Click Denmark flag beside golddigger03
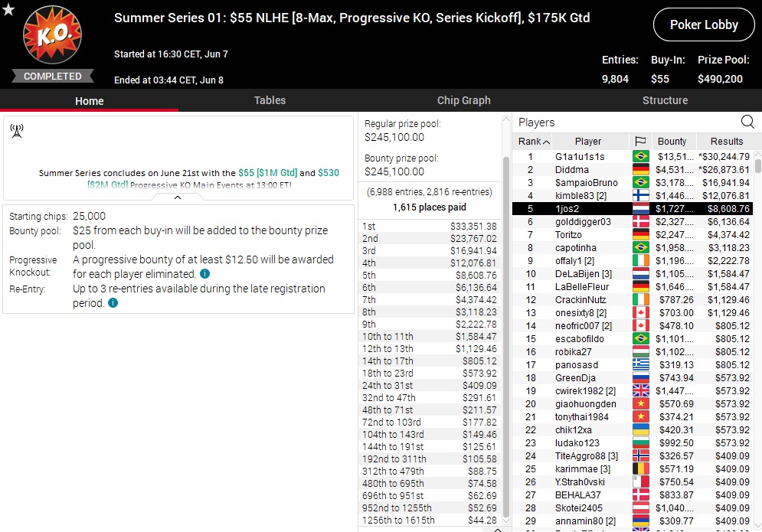 (640, 221)
